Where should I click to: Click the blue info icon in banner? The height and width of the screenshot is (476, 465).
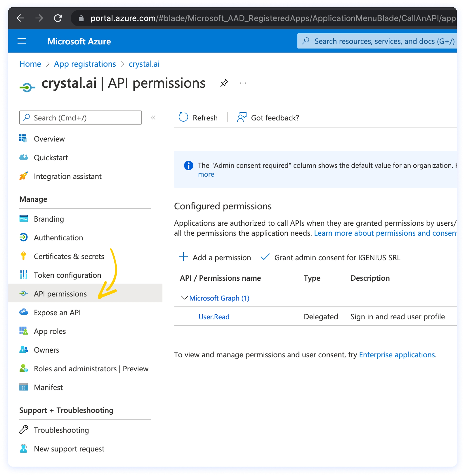pos(188,165)
